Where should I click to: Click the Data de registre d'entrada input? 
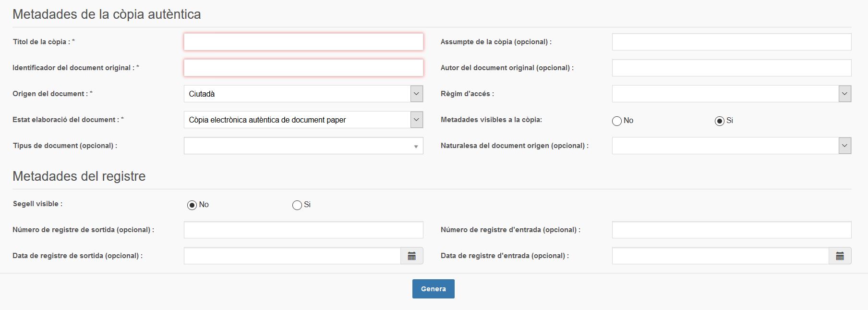click(x=720, y=256)
